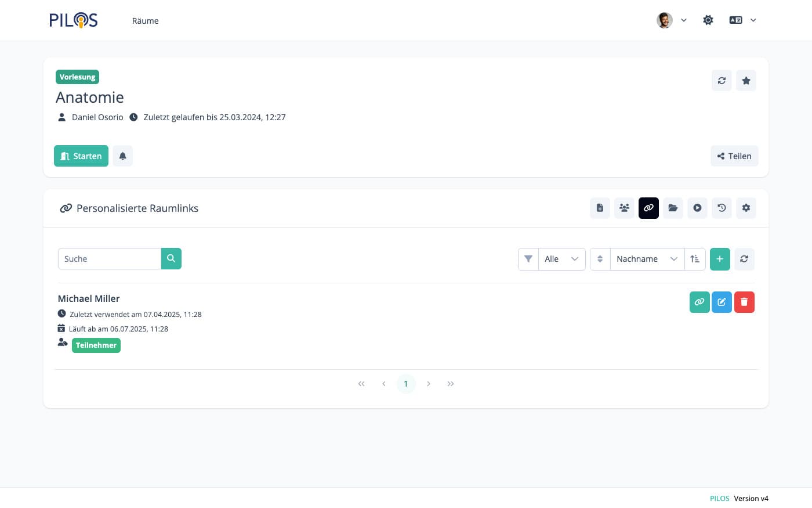Screen dimensions: 812x508
Task: Switch to the members tab
Action: click(624, 208)
